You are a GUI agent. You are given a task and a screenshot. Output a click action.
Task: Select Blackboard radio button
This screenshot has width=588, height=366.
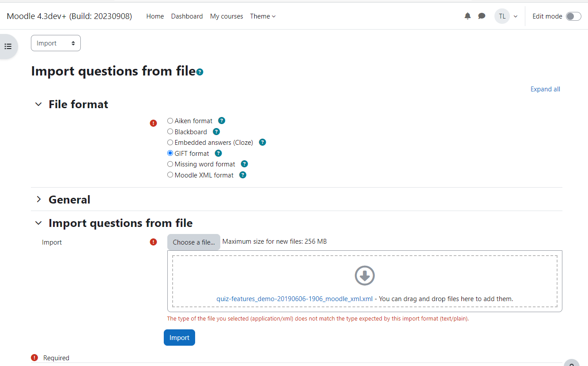(x=170, y=132)
